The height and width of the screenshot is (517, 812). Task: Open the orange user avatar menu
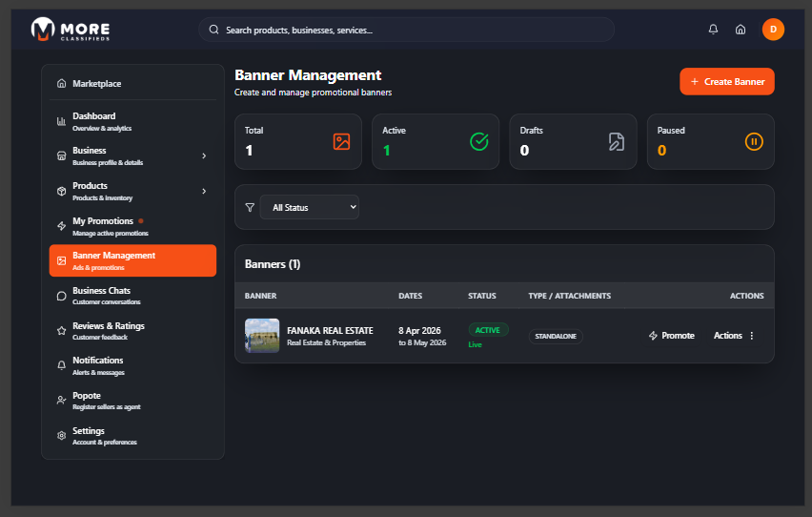point(773,30)
